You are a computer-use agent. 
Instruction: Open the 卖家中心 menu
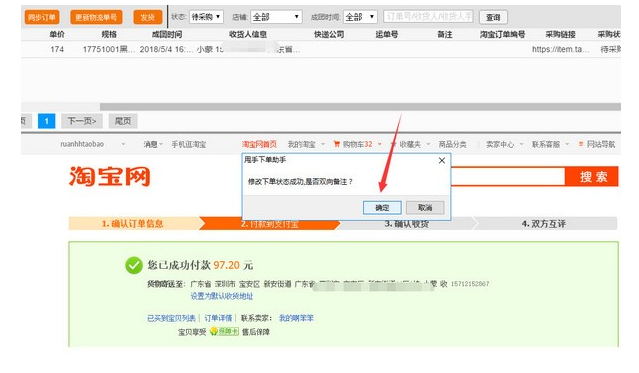coord(504,144)
